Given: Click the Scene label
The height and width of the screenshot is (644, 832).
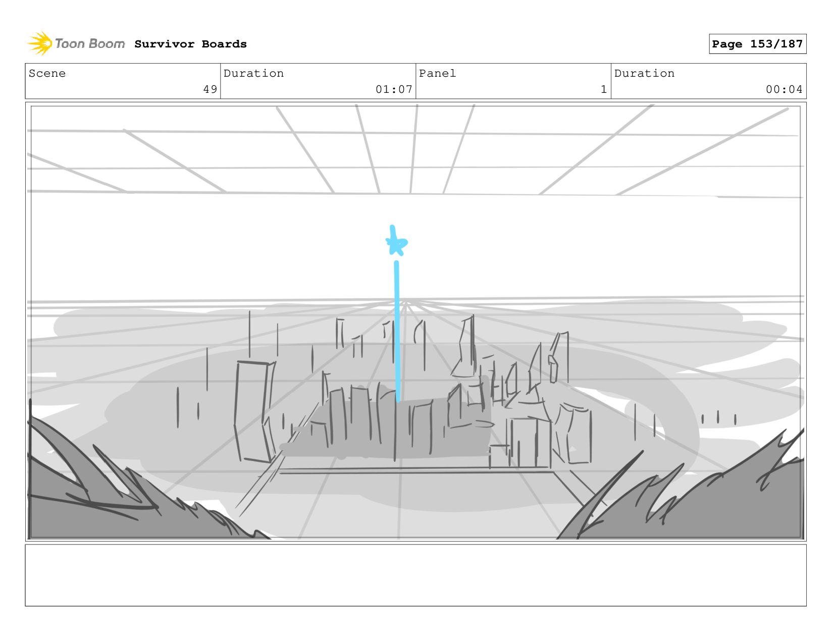Looking at the screenshot, I should (x=47, y=73).
